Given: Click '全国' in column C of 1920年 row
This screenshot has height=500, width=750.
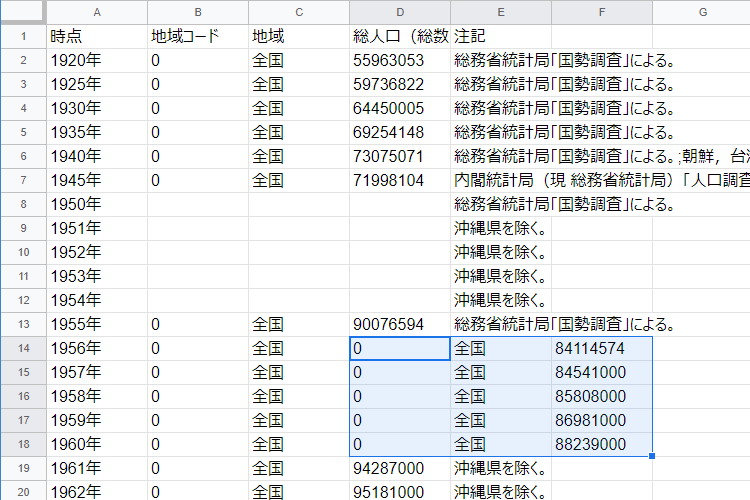Looking at the screenshot, I should pyautogui.click(x=299, y=60).
